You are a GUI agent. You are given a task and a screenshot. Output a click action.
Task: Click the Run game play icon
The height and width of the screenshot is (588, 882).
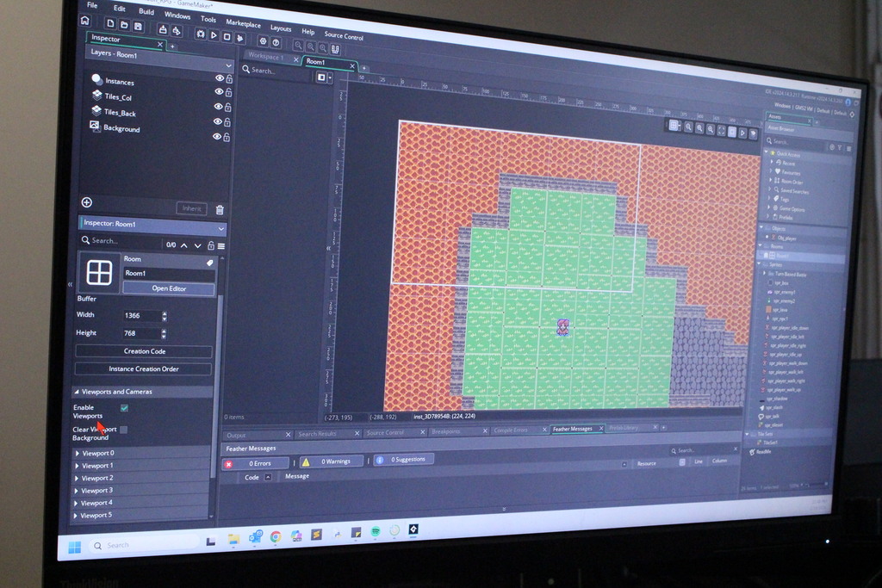point(214,34)
